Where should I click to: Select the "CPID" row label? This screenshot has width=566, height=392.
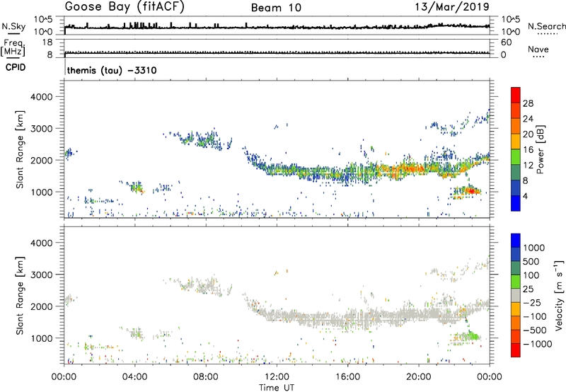point(16,67)
